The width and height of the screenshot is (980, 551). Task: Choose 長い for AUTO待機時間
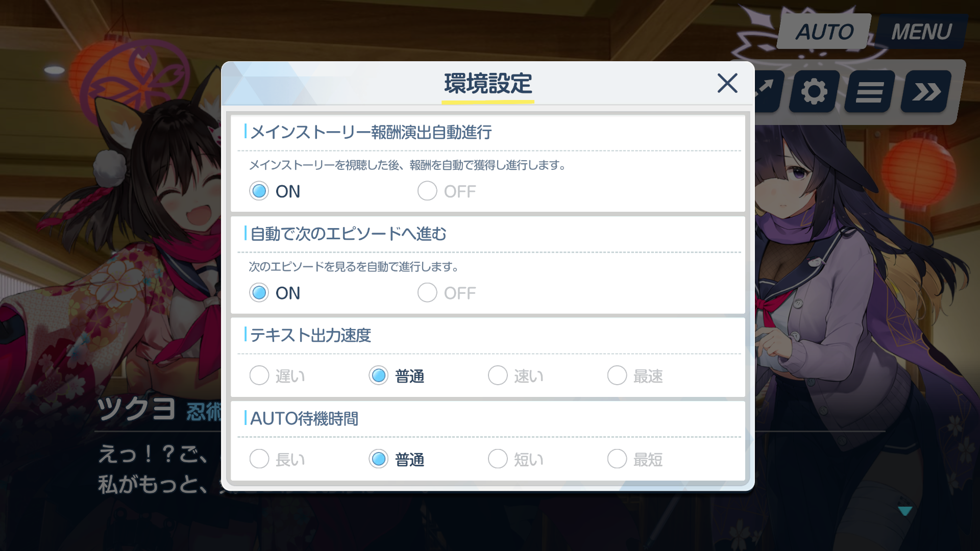point(277,459)
